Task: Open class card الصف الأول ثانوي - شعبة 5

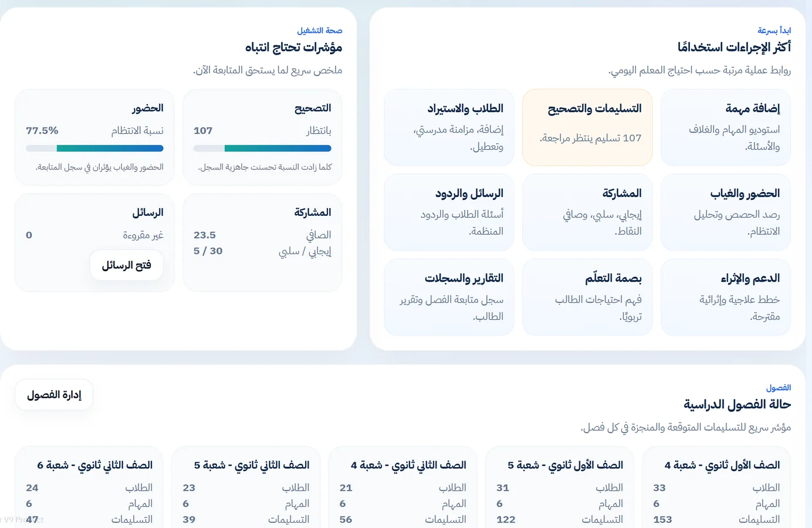Action: (560, 487)
